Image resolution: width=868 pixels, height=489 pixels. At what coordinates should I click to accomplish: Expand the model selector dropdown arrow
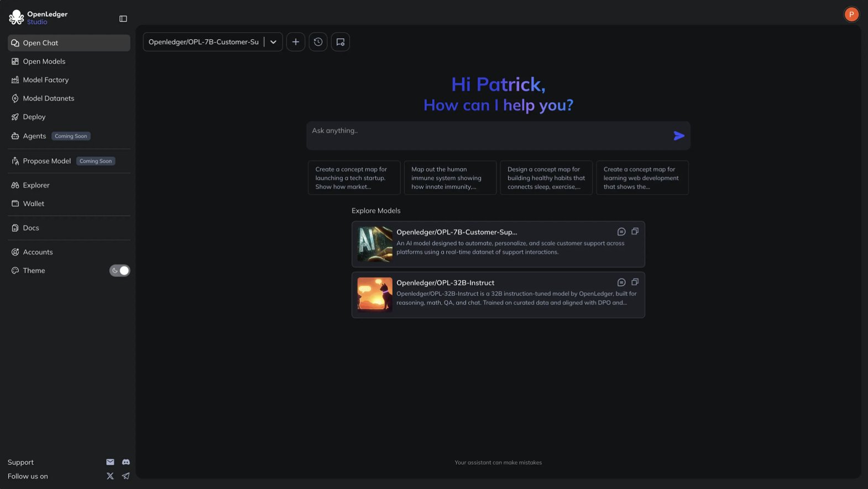point(273,42)
